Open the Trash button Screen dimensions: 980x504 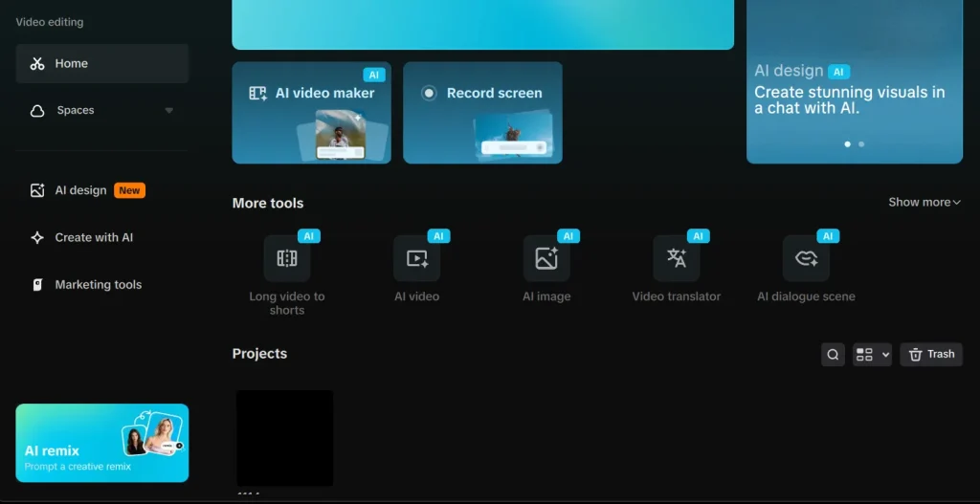click(931, 355)
